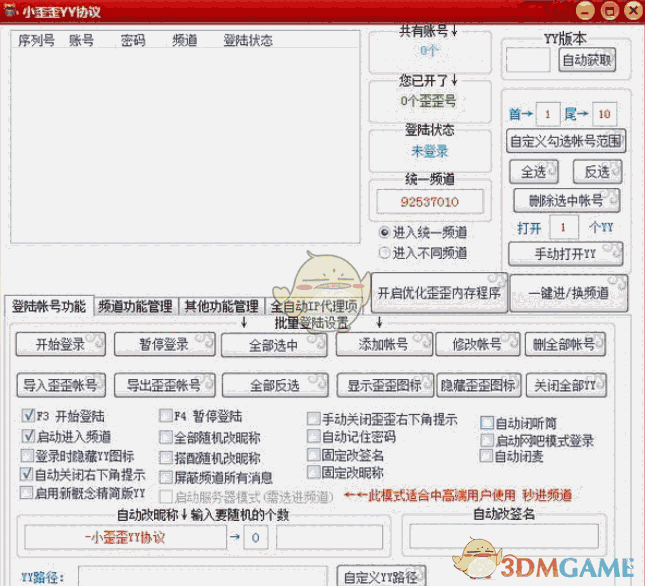Click 一键进/换频道 button
This screenshot has width=645, height=586.
coord(569,293)
